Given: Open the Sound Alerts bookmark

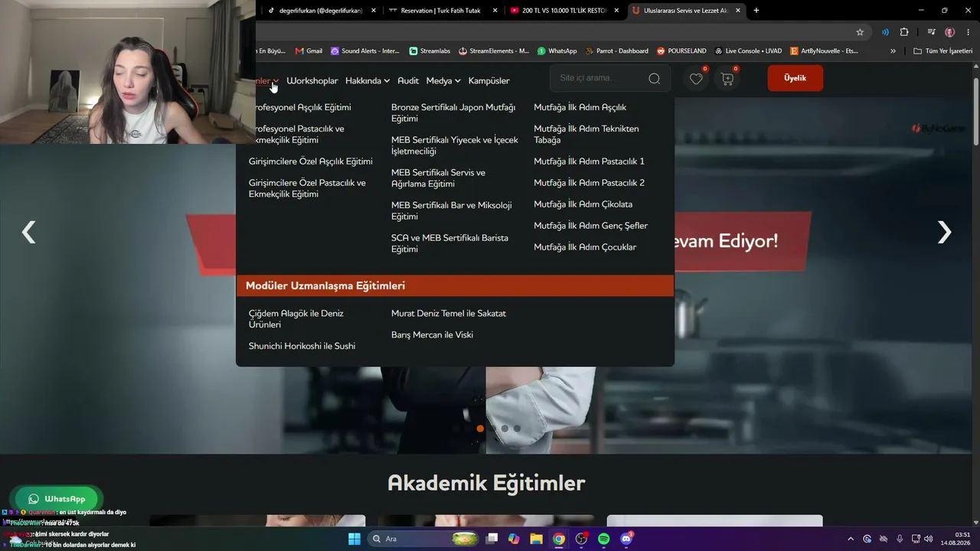Looking at the screenshot, I should pos(365,51).
